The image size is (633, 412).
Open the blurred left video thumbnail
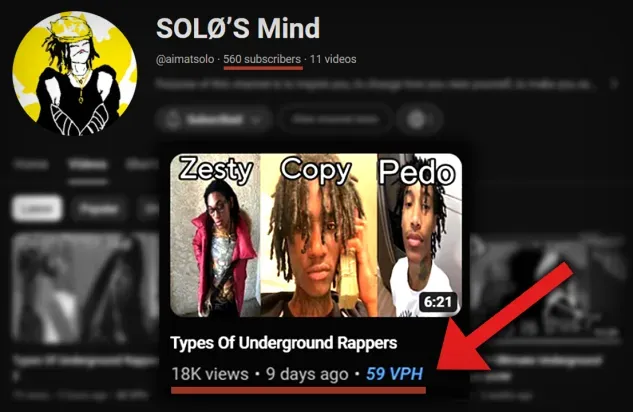[86, 288]
